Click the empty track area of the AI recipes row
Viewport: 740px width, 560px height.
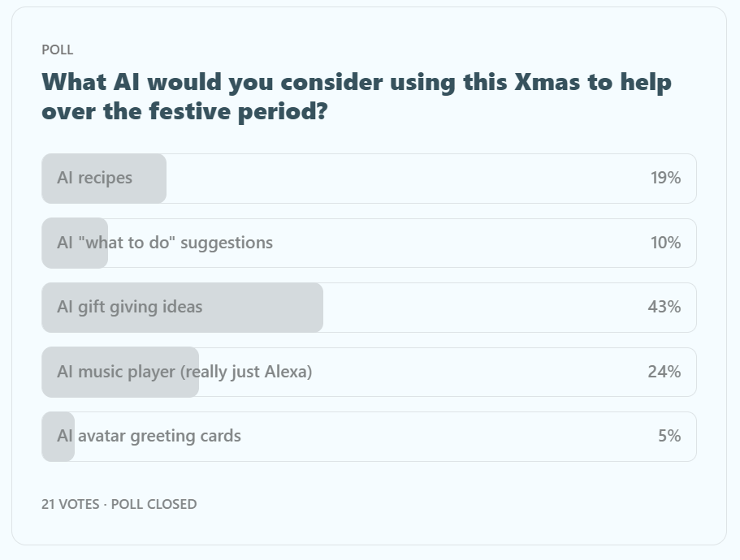(406, 179)
